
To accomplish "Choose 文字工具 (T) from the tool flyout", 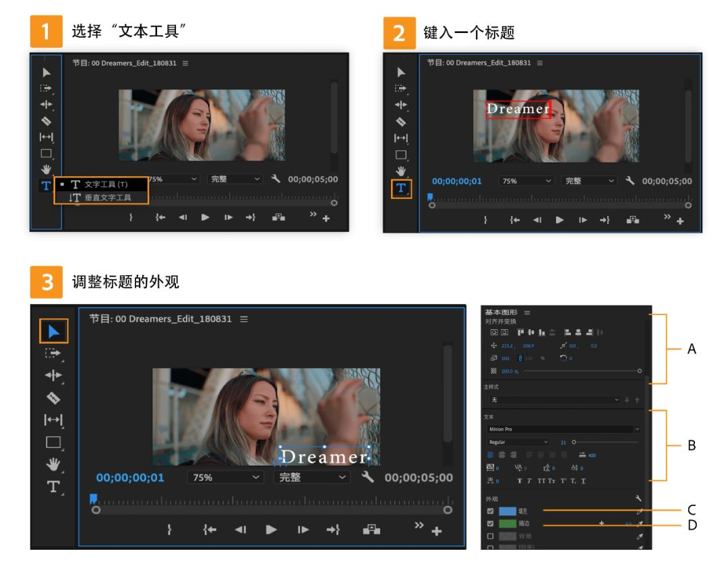I will [x=101, y=184].
